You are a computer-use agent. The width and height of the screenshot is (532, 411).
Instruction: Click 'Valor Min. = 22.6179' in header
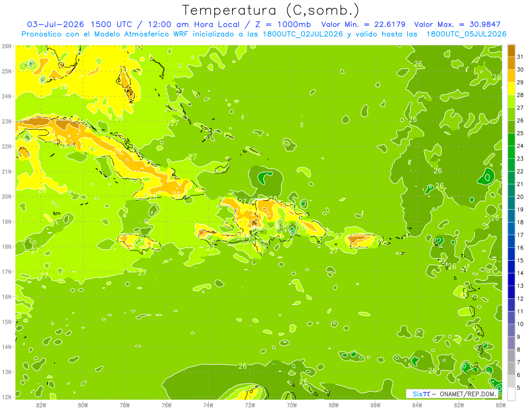(364, 24)
